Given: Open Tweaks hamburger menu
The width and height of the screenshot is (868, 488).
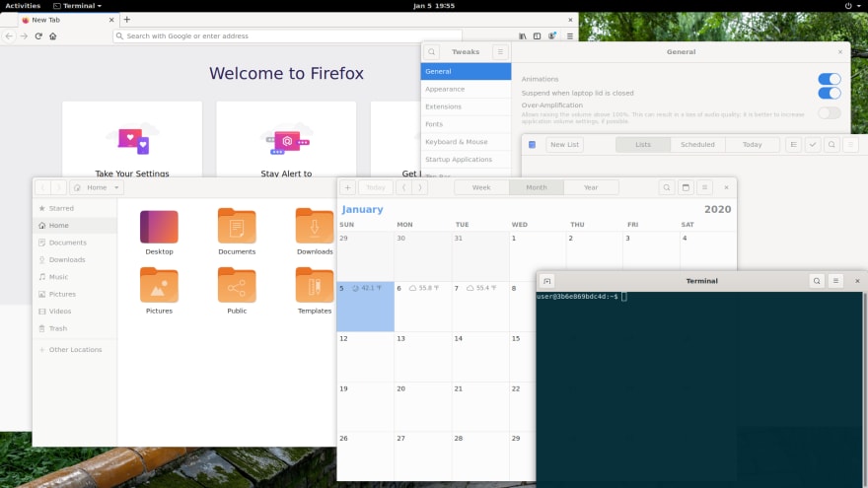Looking at the screenshot, I should point(500,52).
